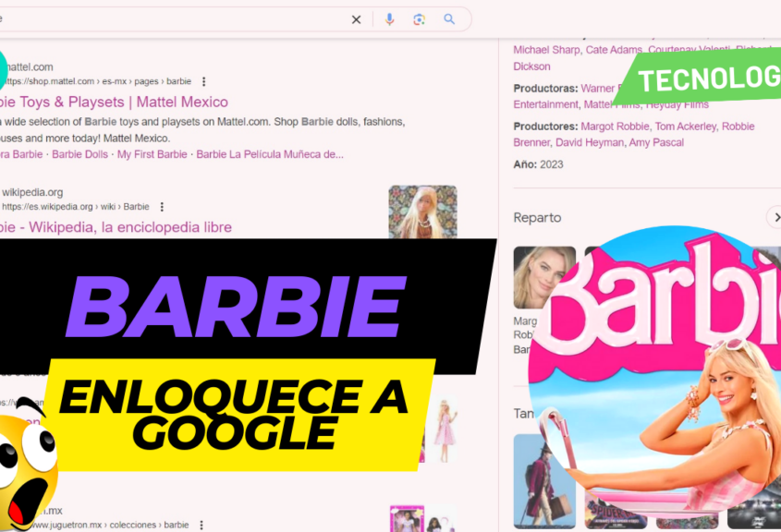The image size is (781, 532).
Task: Click the 'Año: 2023' text
Action: tap(538, 164)
